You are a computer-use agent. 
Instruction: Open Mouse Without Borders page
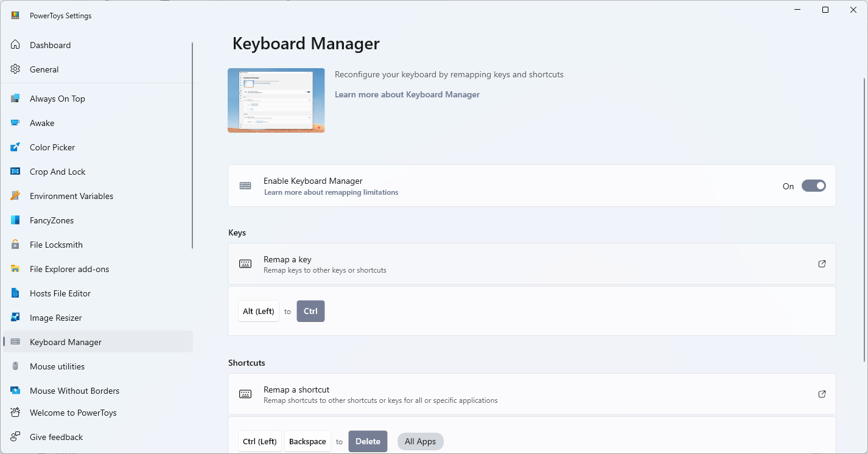click(x=98, y=391)
